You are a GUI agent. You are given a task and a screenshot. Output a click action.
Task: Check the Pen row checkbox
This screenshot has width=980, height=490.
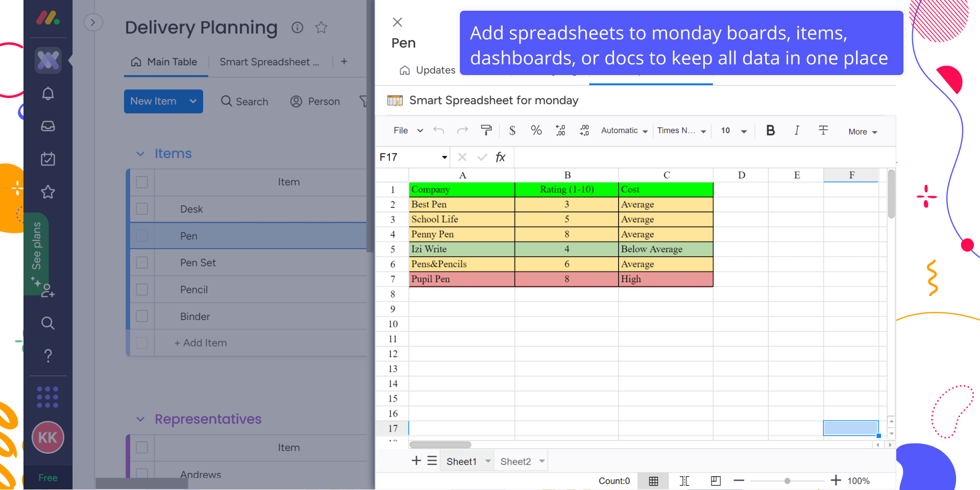pyautogui.click(x=142, y=236)
